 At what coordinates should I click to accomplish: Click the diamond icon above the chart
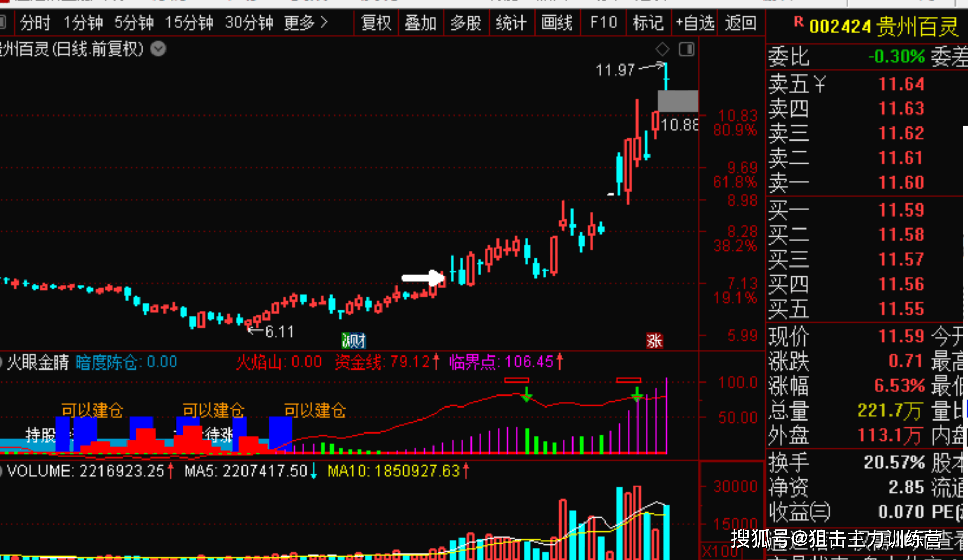pos(662,49)
